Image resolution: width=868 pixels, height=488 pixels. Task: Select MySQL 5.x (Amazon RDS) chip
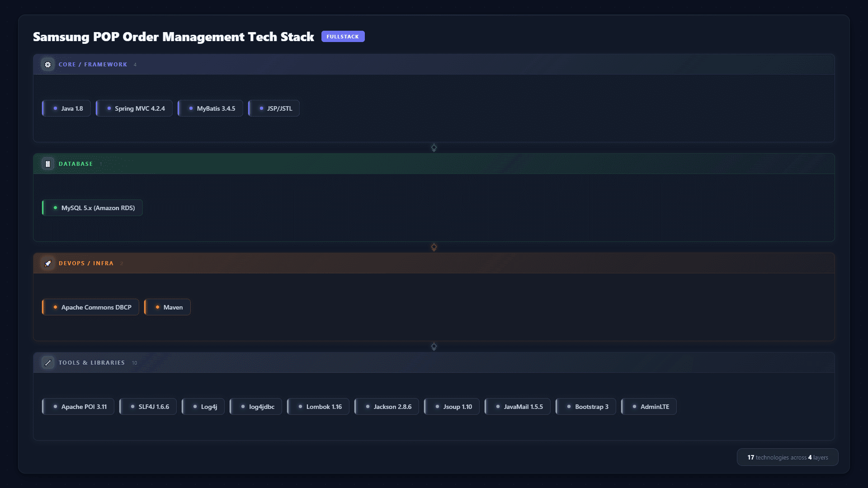tap(93, 208)
